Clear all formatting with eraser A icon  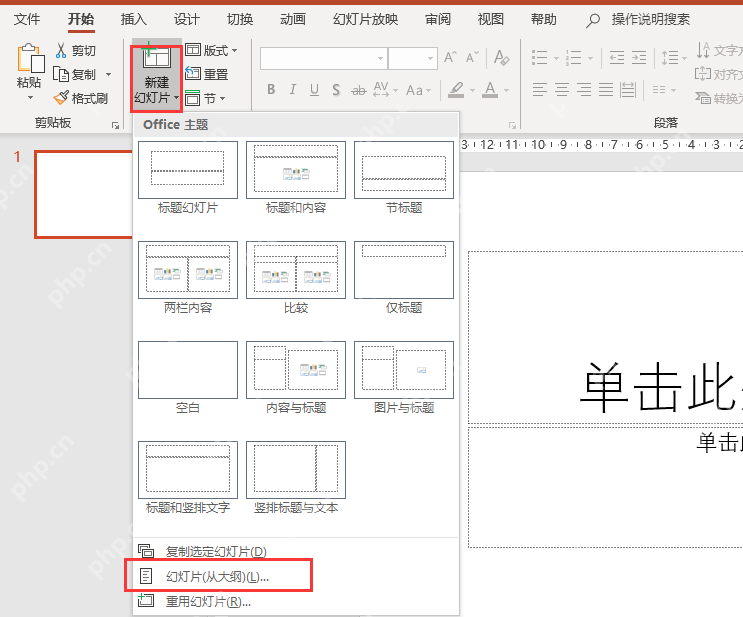pyautogui.click(x=501, y=58)
